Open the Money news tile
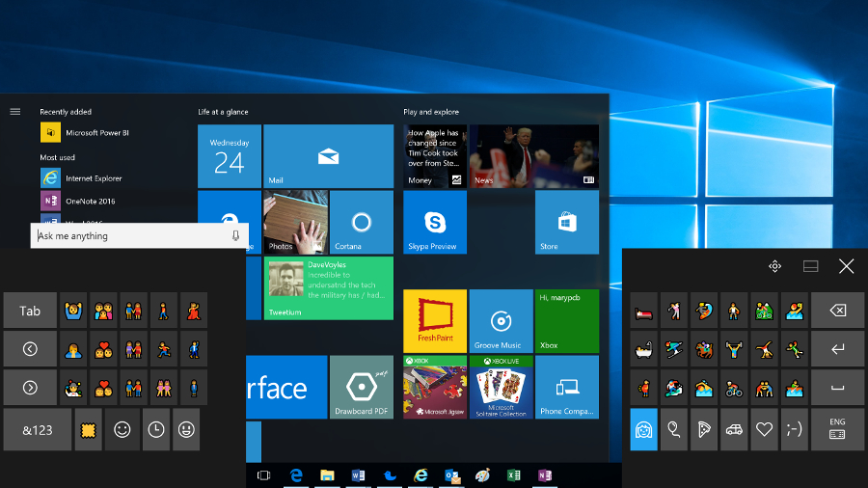 pos(435,156)
